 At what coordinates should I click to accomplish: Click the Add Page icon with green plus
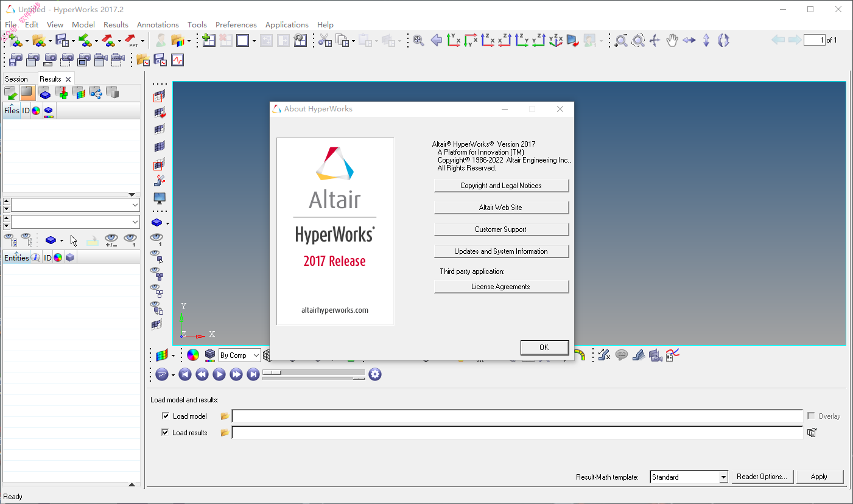(x=209, y=41)
